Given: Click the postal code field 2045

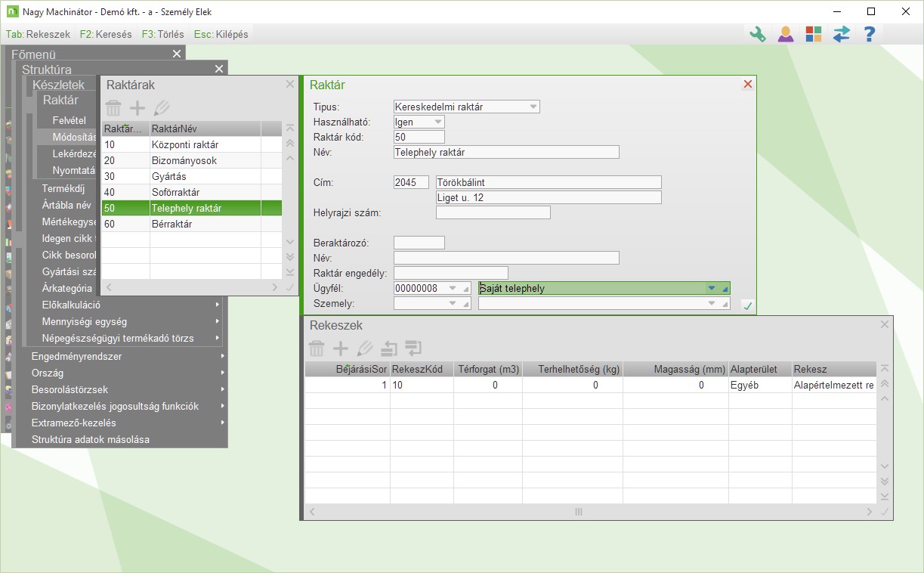Looking at the screenshot, I should (x=411, y=182).
